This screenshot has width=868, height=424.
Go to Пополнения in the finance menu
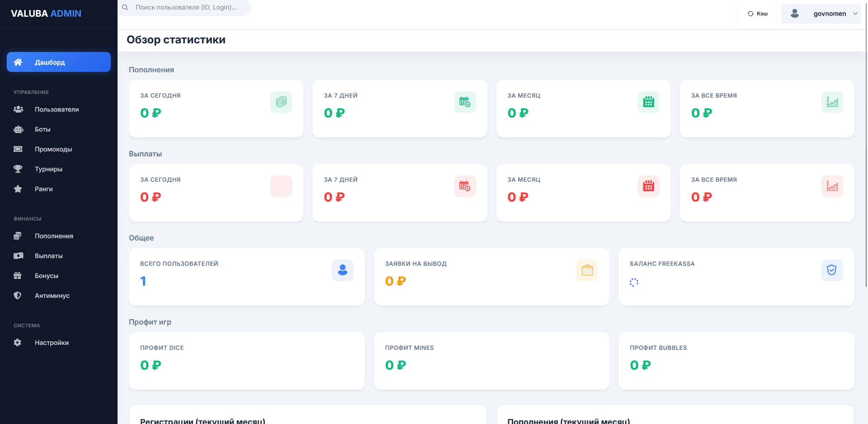tap(54, 236)
